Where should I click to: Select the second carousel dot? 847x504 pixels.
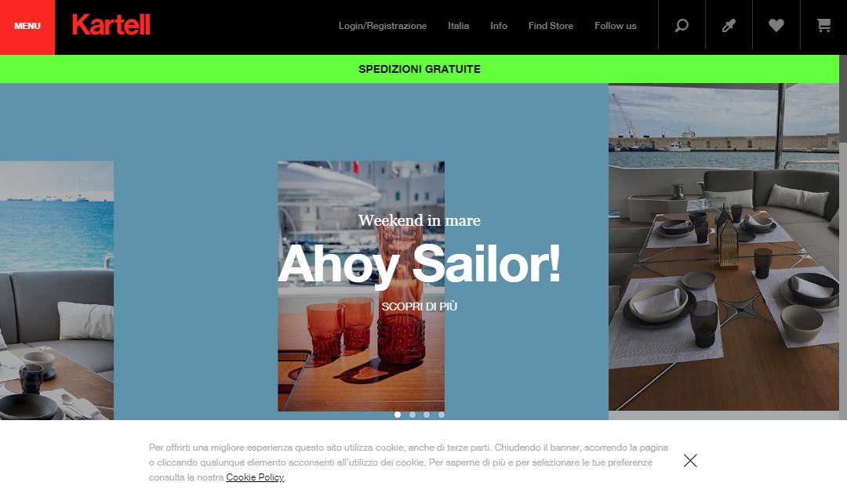coord(413,415)
